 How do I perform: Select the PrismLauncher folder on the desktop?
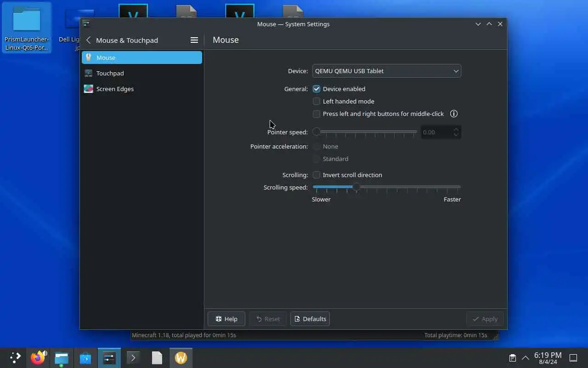click(x=27, y=28)
